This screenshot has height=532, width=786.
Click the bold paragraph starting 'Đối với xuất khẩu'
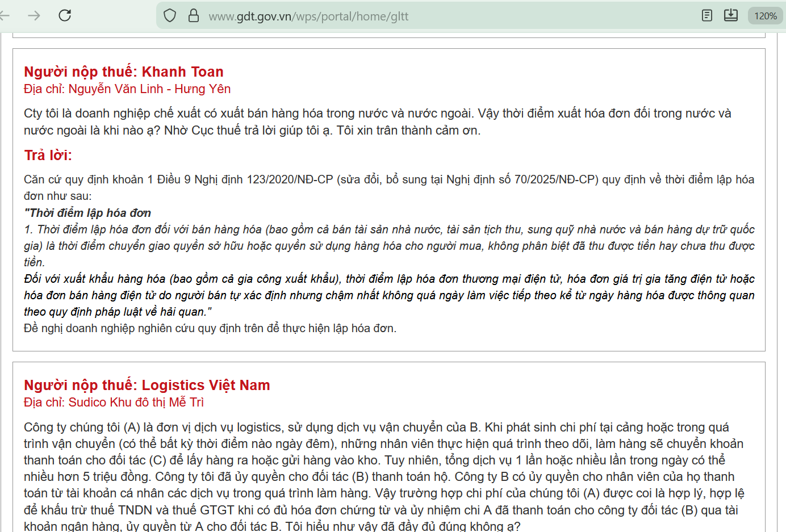pyautogui.click(x=388, y=295)
